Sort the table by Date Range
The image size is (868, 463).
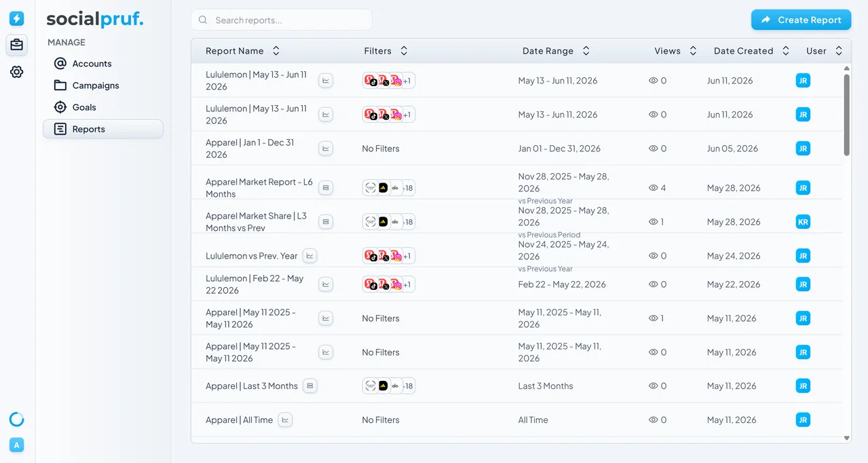point(586,51)
